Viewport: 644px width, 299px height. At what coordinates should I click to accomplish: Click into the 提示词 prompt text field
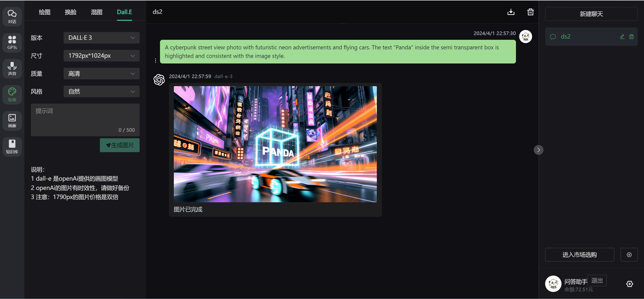(85, 118)
